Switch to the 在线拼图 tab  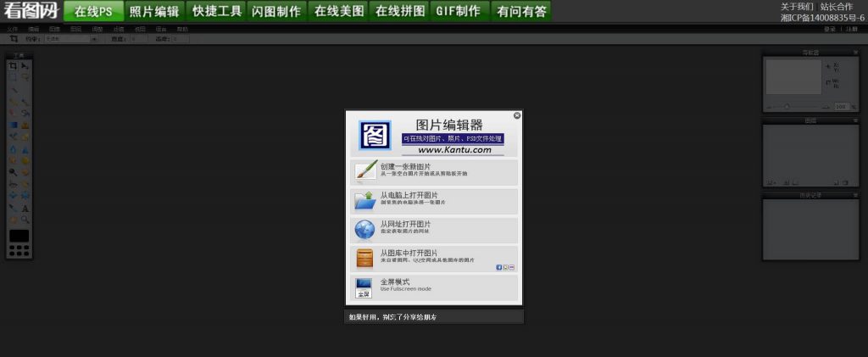[400, 11]
